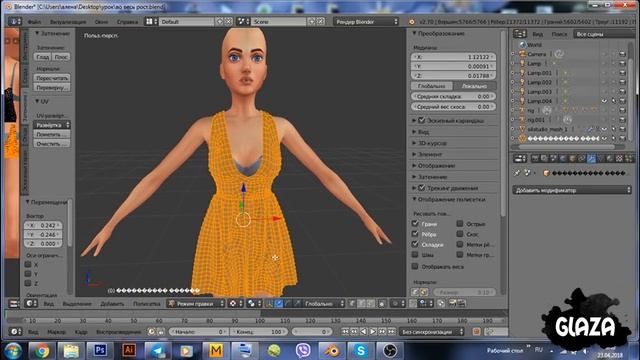The height and width of the screenshot is (360, 640).
Task: Open the Режим правки mode dropdown
Action: (196, 303)
